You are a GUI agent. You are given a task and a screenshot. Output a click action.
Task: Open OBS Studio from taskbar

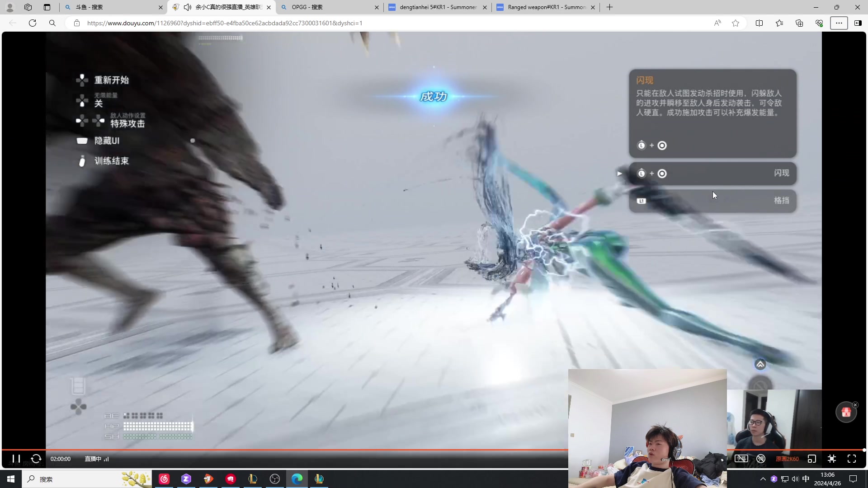[x=275, y=479]
